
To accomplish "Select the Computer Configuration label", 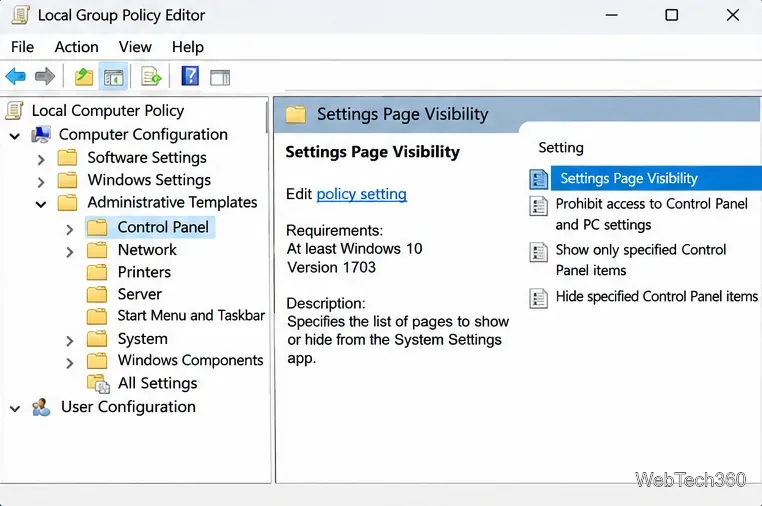I will (x=143, y=135).
